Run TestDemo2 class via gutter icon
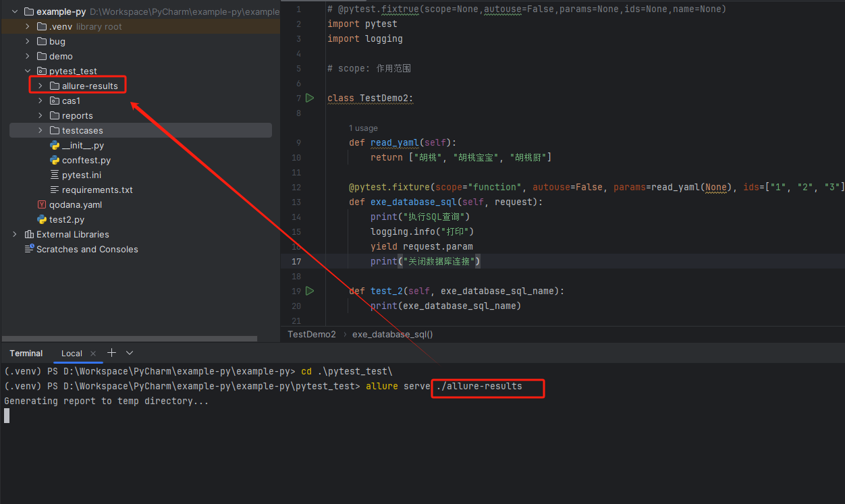845x504 pixels. point(310,98)
